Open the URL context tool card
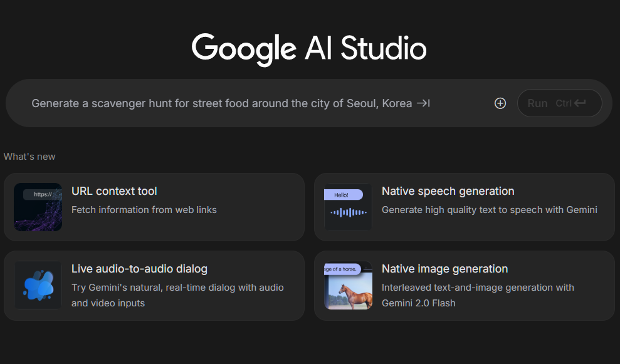This screenshot has width=620, height=364. pos(154,207)
